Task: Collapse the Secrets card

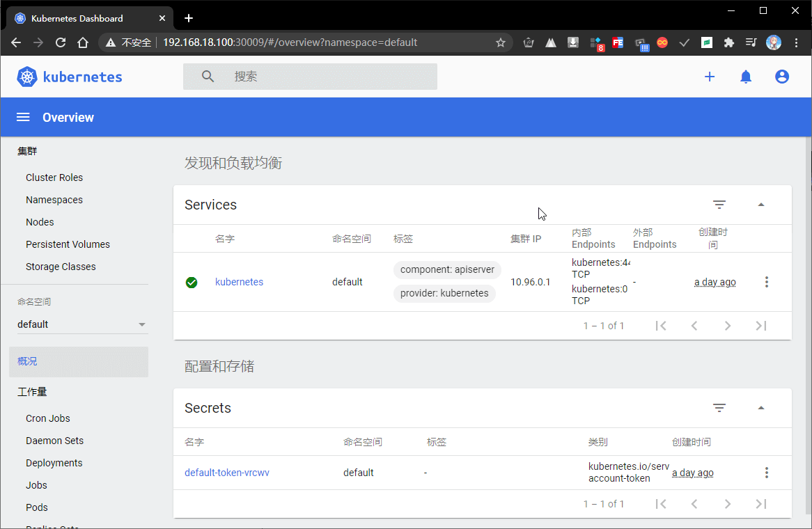Action: [761, 408]
